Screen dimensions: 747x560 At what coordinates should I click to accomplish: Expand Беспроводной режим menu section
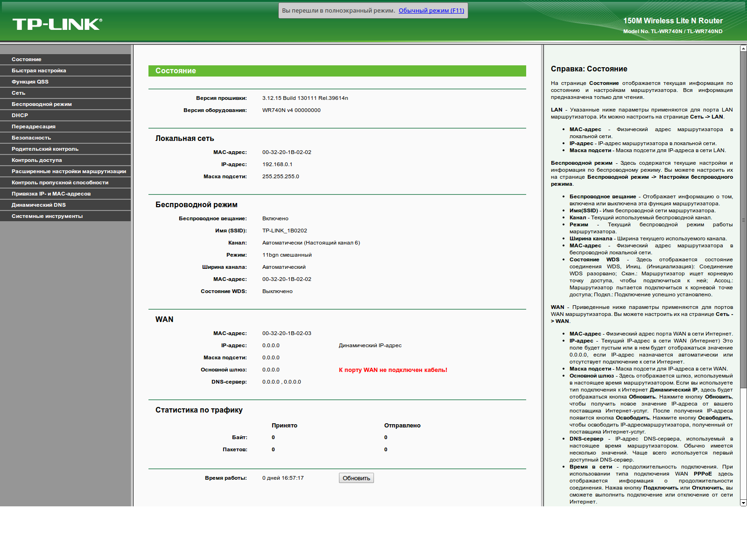click(x=42, y=104)
